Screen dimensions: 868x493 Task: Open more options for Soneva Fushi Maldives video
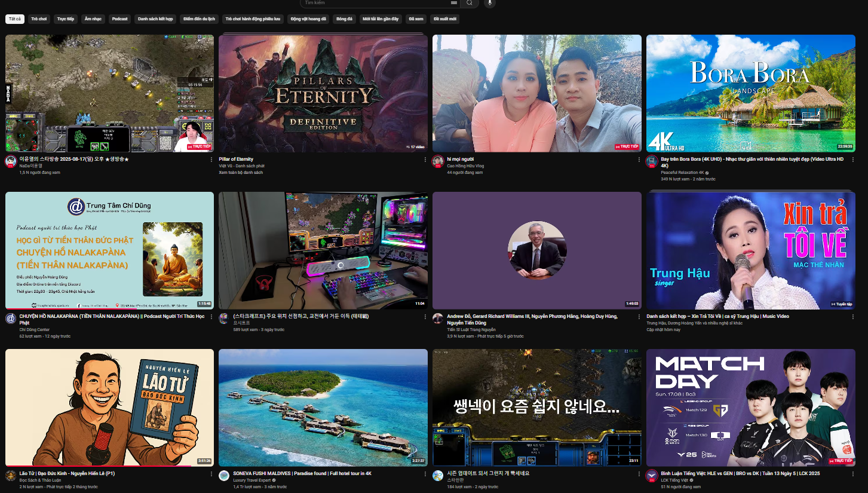pos(425,474)
